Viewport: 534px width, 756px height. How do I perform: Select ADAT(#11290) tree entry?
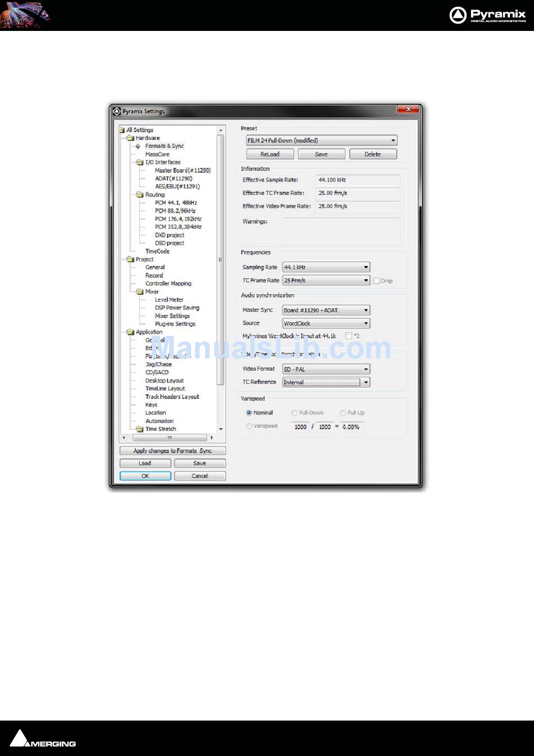point(174,178)
